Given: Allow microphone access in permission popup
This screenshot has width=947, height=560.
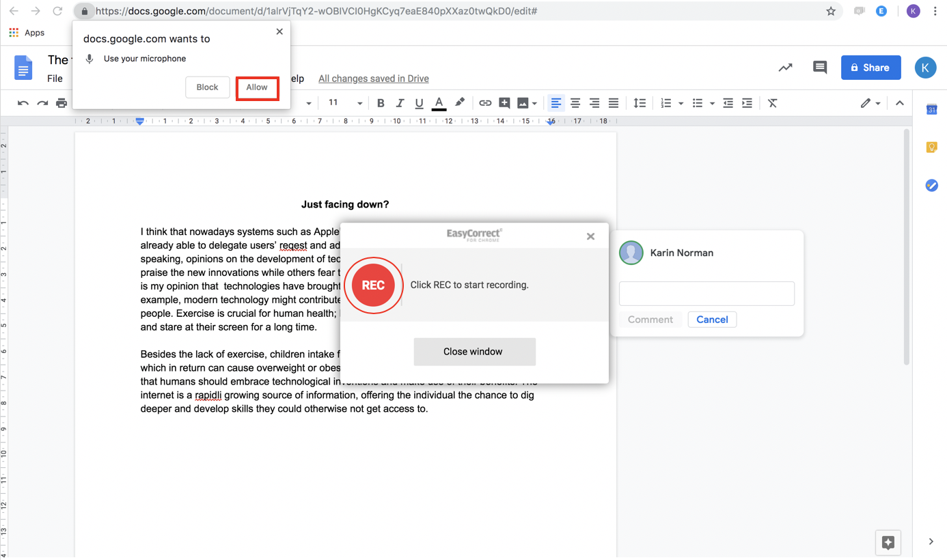Looking at the screenshot, I should [x=257, y=88].
